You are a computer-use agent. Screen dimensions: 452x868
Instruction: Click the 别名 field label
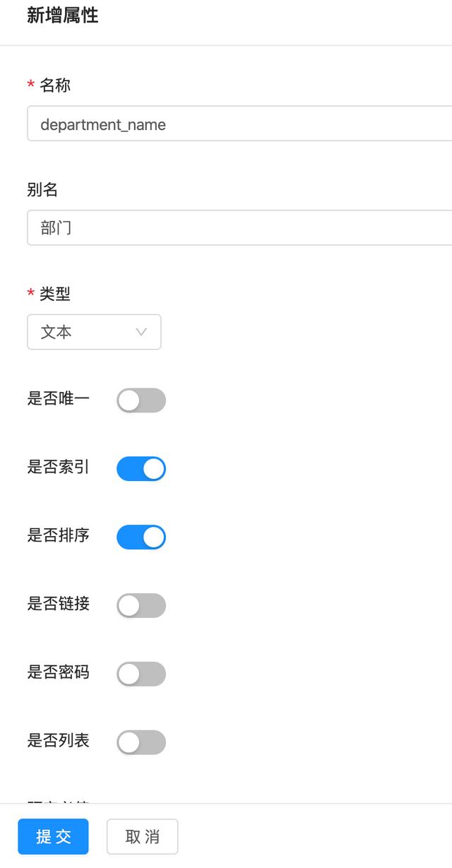tap(42, 189)
